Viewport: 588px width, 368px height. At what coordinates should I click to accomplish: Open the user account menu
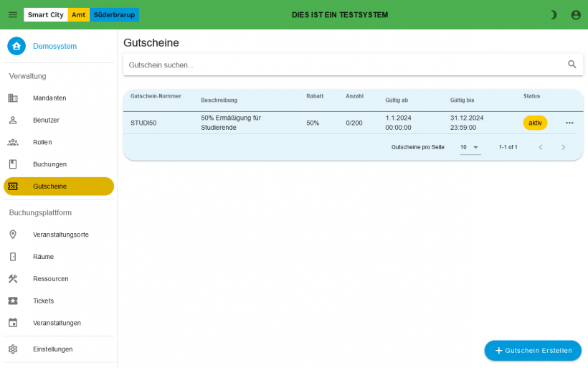click(576, 14)
